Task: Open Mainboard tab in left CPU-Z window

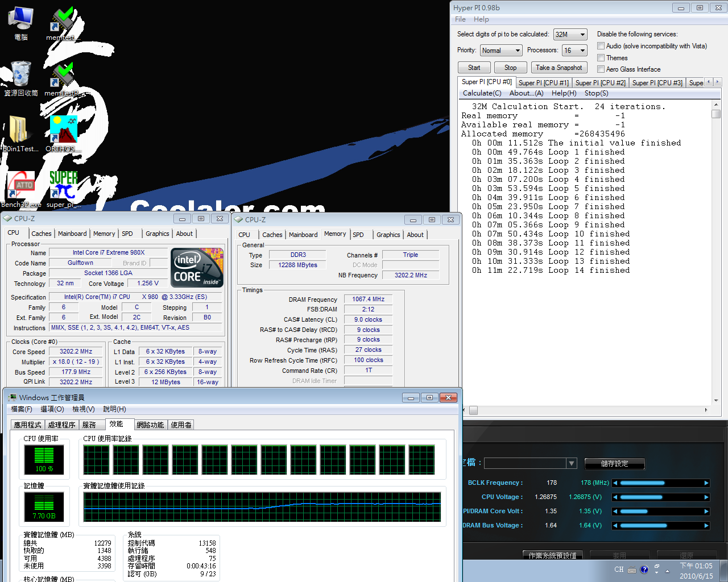Action: point(72,234)
